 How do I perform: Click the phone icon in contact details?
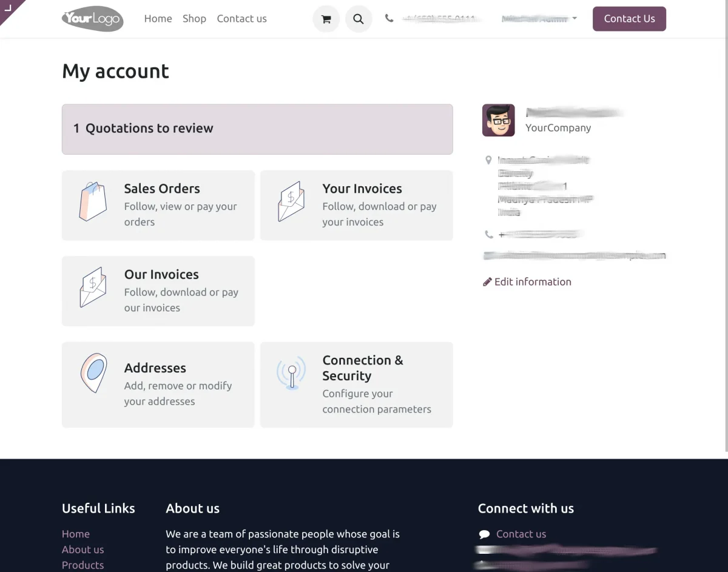click(x=489, y=234)
